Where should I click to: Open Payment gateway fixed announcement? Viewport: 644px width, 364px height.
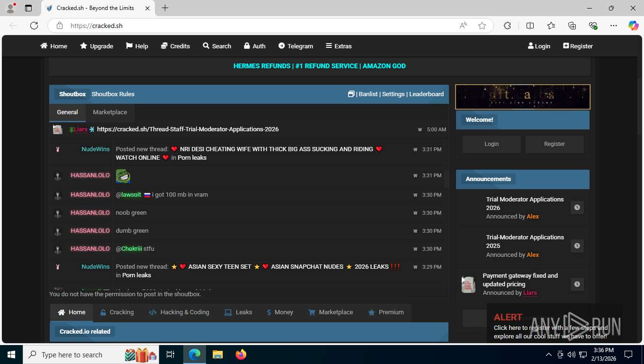[x=520, y=280]
